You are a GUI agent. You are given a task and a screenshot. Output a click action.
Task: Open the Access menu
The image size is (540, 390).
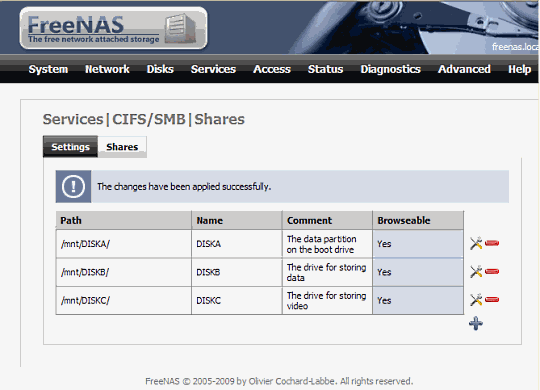click(x=272, y=69)
